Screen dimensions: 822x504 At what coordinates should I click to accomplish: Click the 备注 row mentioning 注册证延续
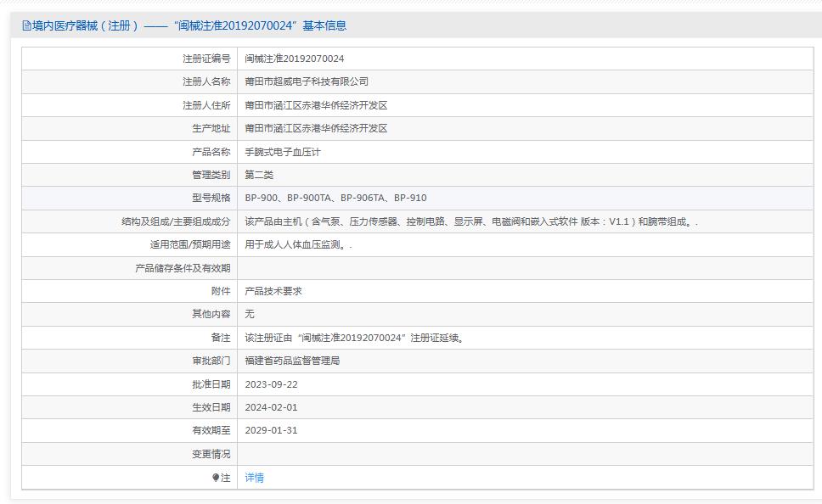(x=355, y=338)
